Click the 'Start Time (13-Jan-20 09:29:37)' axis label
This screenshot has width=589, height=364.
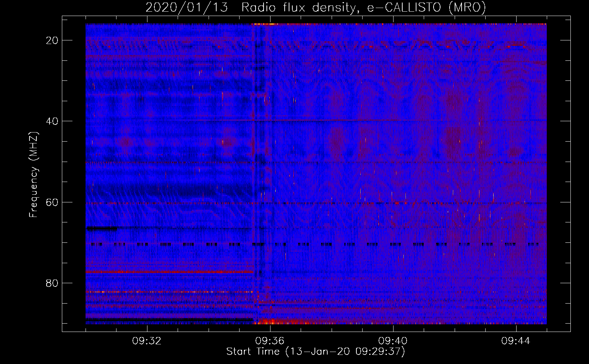pos(316,352)
